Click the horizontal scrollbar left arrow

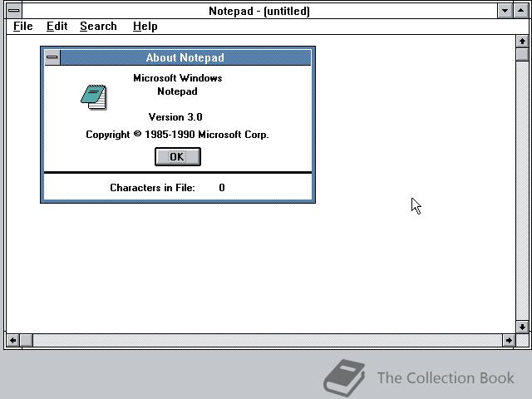coord(13,340)
